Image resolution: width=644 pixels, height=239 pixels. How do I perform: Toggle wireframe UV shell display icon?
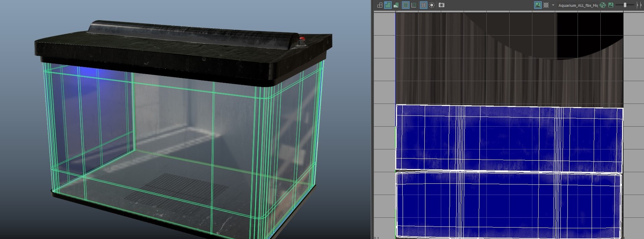[x=380, y=5]
